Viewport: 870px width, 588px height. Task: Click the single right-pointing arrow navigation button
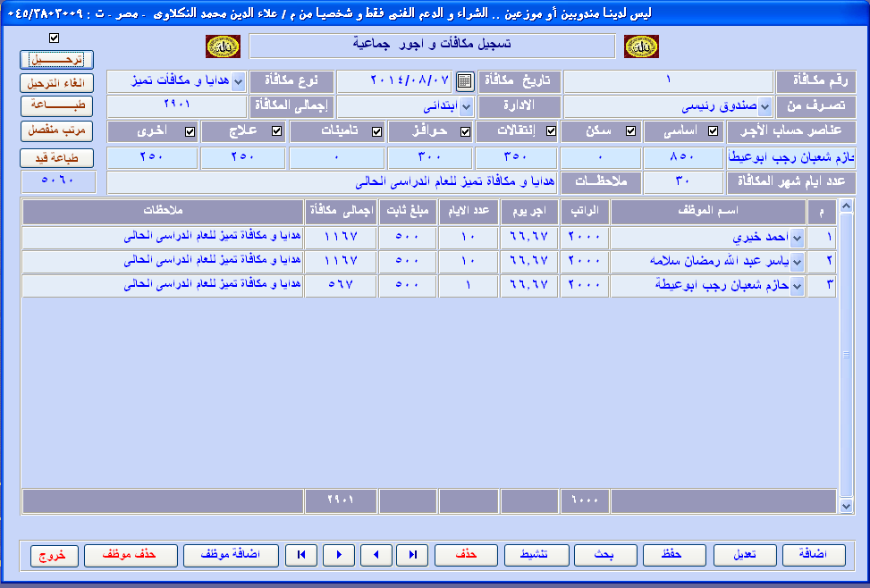tap(338, 555)
